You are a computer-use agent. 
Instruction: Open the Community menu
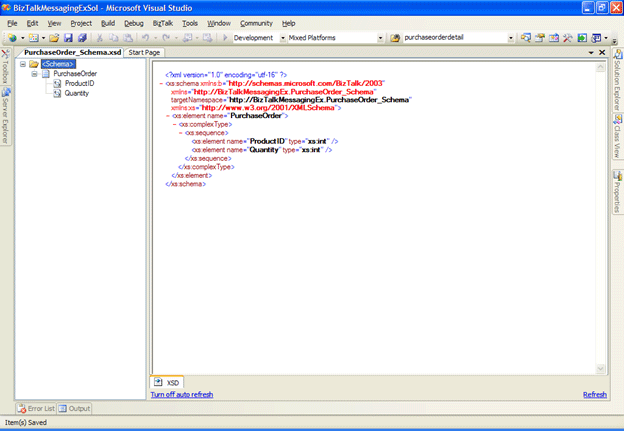click(x=256, y=23)
